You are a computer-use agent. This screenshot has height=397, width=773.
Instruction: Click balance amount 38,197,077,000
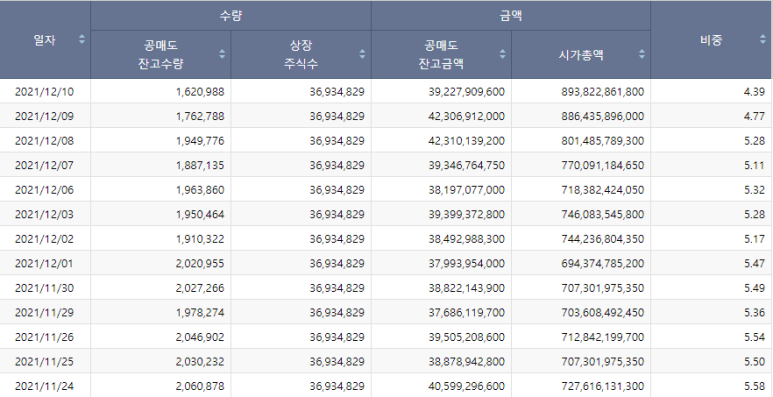tap(466, 190)
